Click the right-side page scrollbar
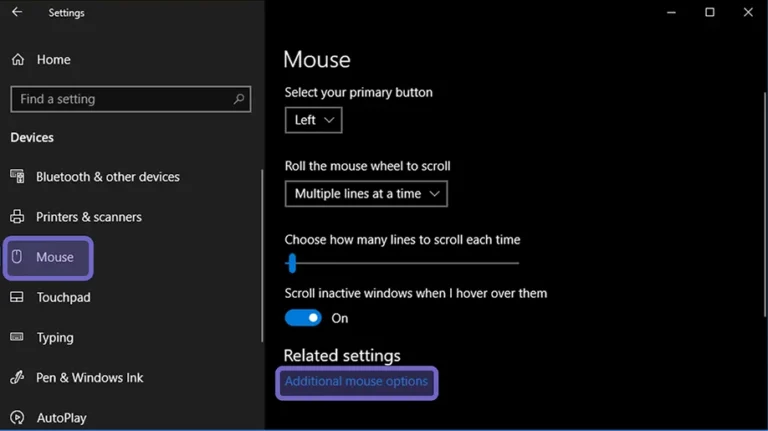The height and width of the screenshot is (431, 768). point(765,205)
